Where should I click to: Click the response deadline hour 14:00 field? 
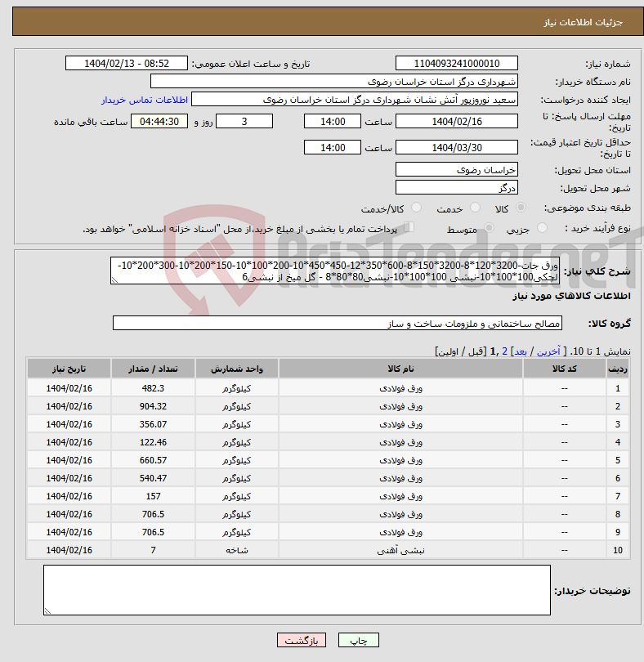click(333, 122)
